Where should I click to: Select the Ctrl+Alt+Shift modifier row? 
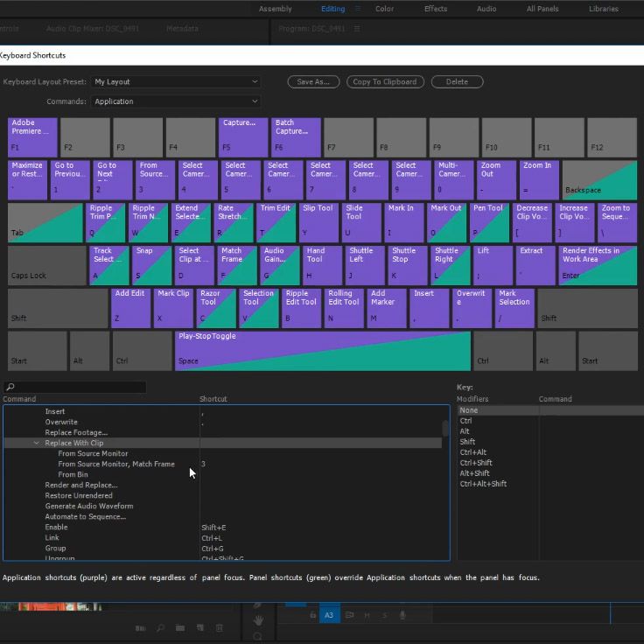(x=483, y=483)
